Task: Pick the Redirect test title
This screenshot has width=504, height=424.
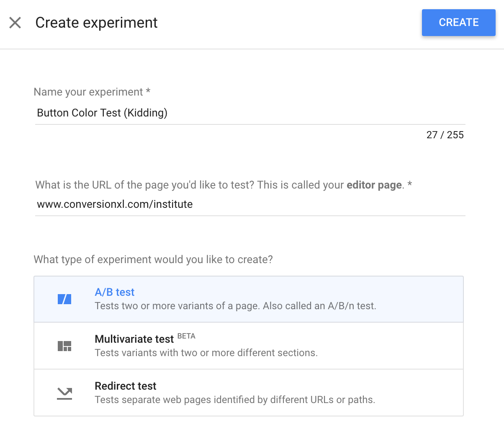Action: click(x=126, y=386)
